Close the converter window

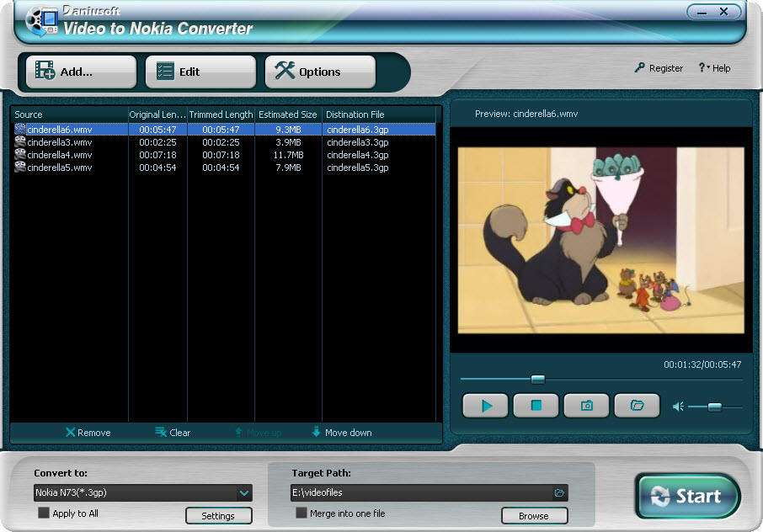723,12
